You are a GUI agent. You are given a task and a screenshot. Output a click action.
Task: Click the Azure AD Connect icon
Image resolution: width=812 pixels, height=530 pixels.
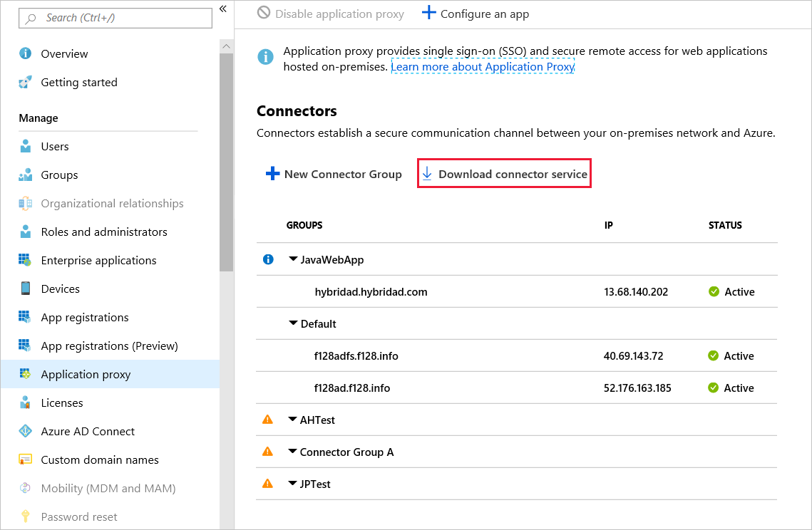point(26,431)
